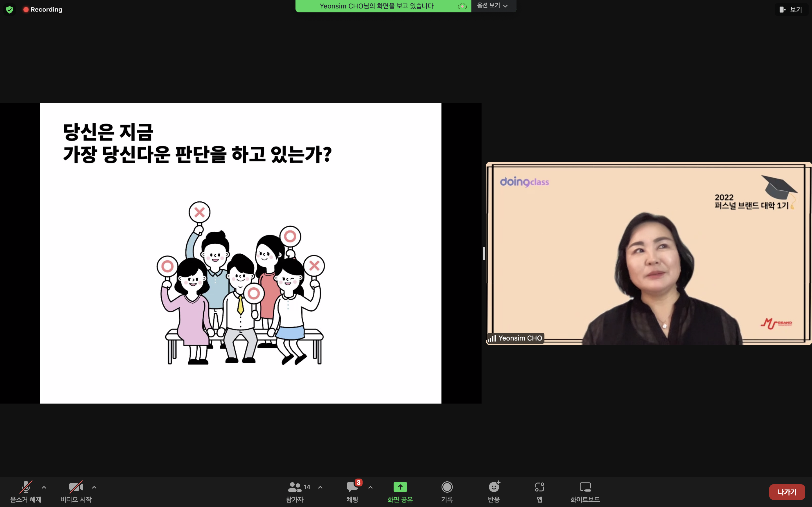Image resolution: width=812 pixels, height=507 pixels.
Task: Expand the chevron next to participants count
Action: point(320,487)
